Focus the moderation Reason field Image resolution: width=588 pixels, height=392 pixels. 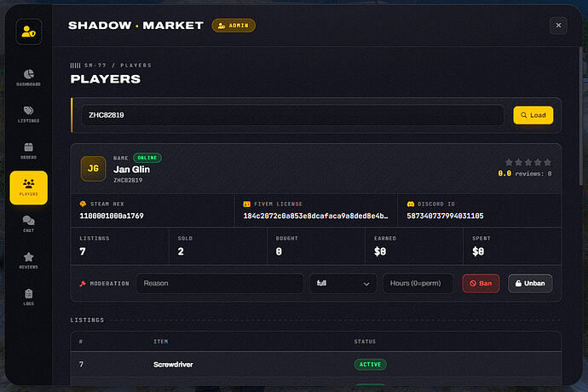click(220, 283)
